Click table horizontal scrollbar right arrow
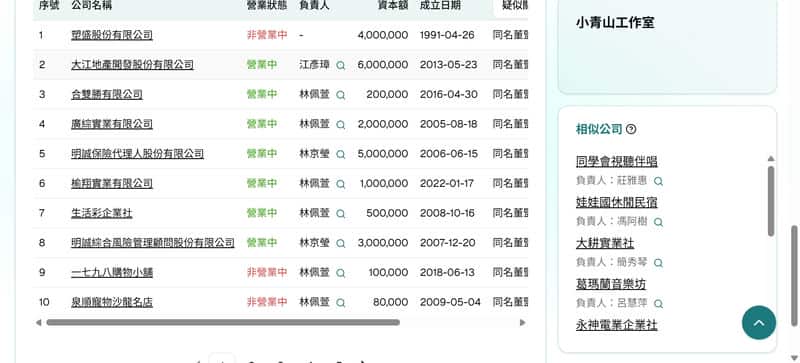800x363 pixels. tap(522, 323)
